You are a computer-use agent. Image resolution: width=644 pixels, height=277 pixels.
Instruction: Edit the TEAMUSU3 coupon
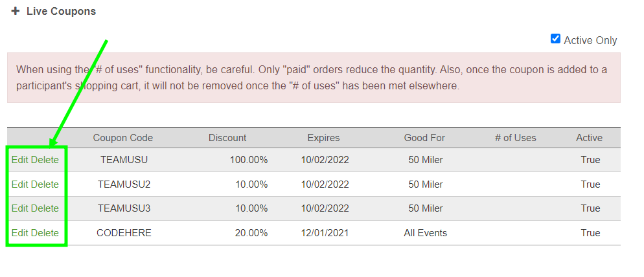(x=19, y=208)
